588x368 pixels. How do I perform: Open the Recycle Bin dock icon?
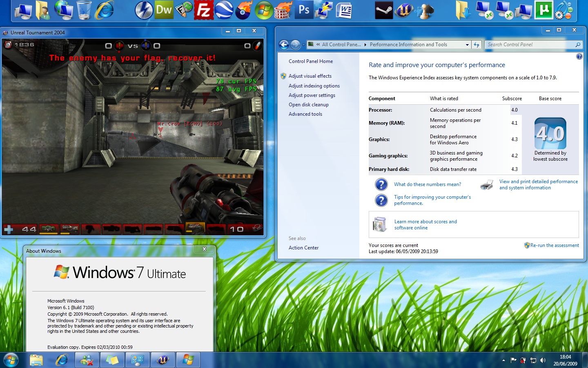point(84,10)
